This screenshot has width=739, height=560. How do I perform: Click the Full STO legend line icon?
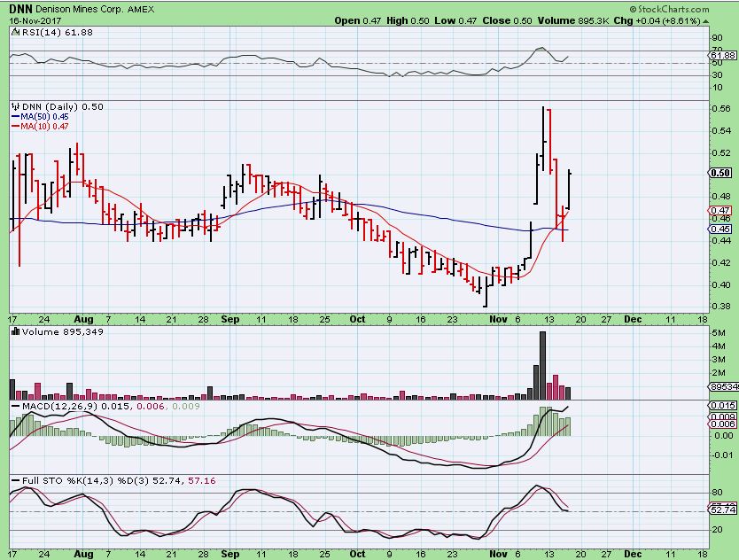tap(15, 479)
